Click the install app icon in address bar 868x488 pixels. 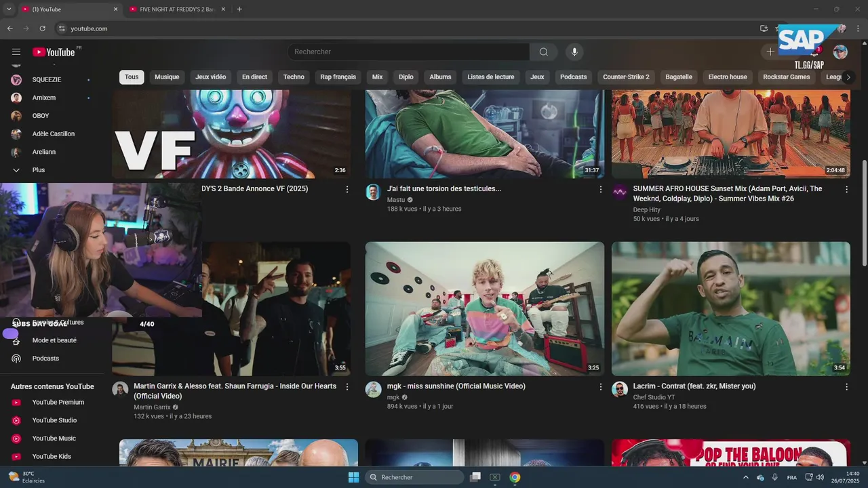point(764,28)
